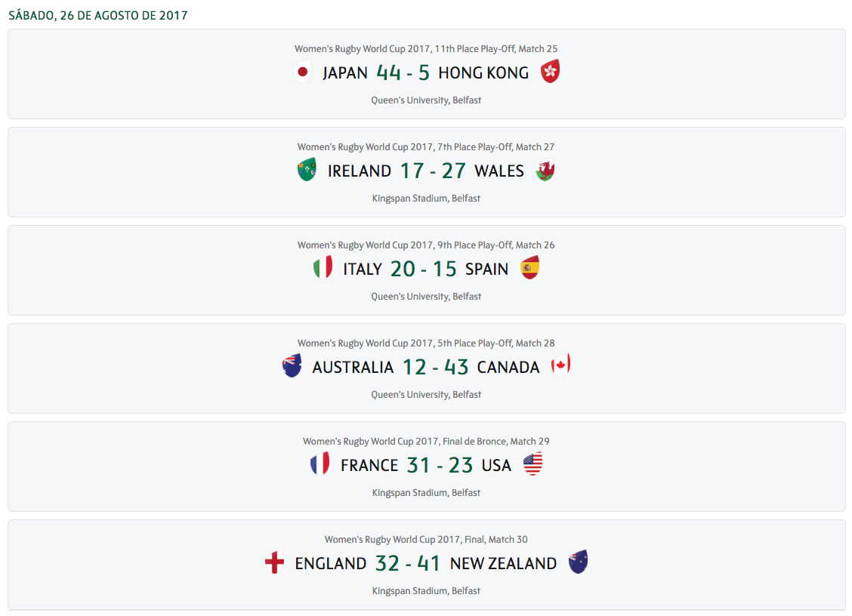
Task: Click the USA flag icon
Action: 532,464
